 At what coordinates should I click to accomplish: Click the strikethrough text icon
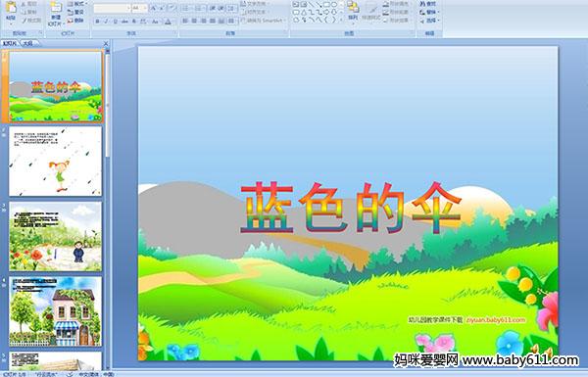[x=124, y=22]
